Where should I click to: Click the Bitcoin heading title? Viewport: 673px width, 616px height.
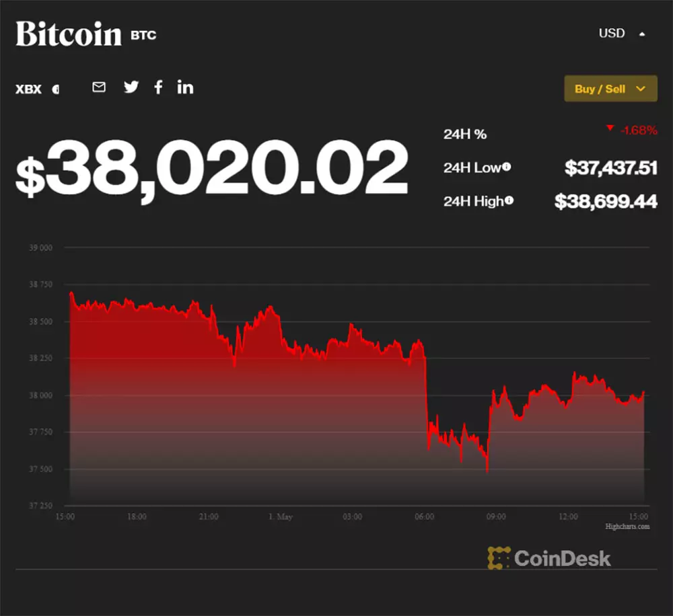click(69, 34)
